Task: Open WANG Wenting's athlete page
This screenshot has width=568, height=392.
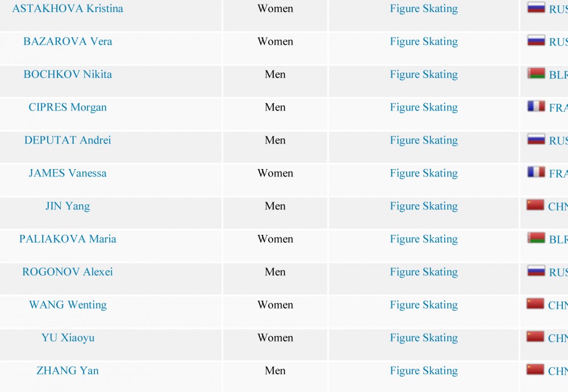Action: click(x=68, y=305)
